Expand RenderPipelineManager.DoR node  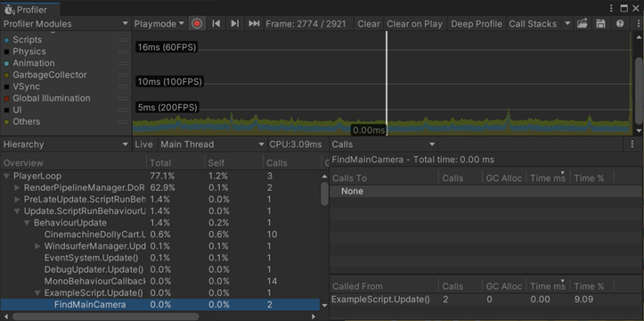pos(17,188)
